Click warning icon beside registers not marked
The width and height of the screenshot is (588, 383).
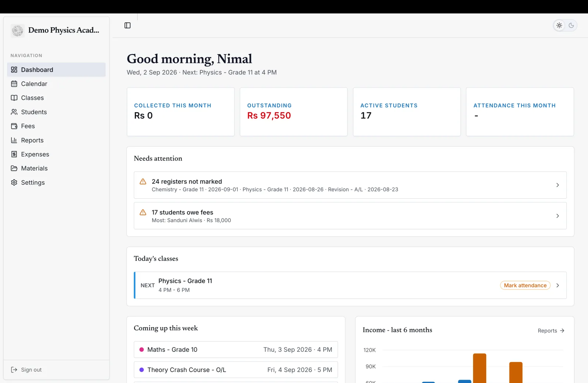[143, 181]
